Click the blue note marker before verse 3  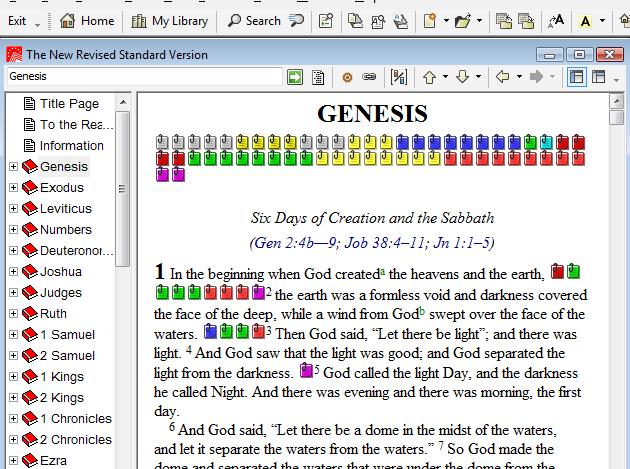click(x=210, y=331)
